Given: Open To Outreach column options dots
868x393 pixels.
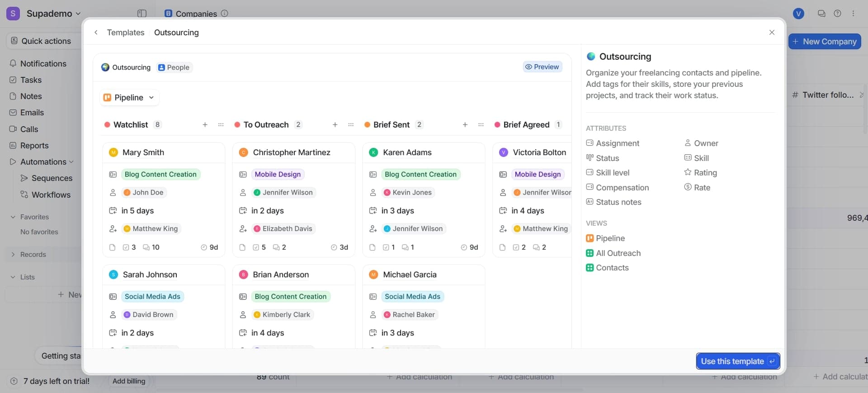Looking at the screenshot, I should click(351, 125).
